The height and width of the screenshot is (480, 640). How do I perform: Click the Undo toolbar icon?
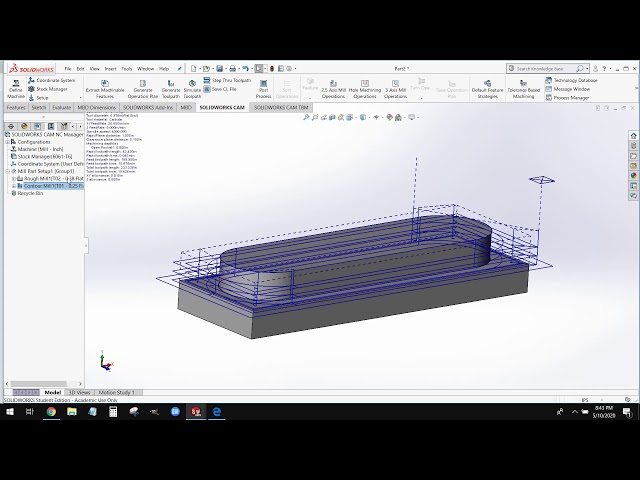pyautogui.click(x=245, y=69)
